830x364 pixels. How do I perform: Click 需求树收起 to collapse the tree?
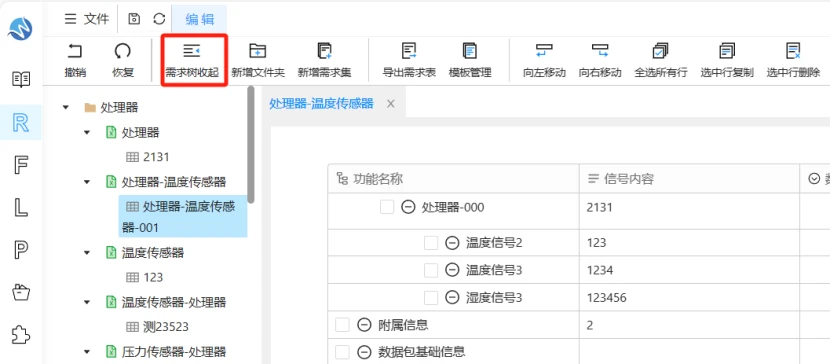[x=192, y=61]
